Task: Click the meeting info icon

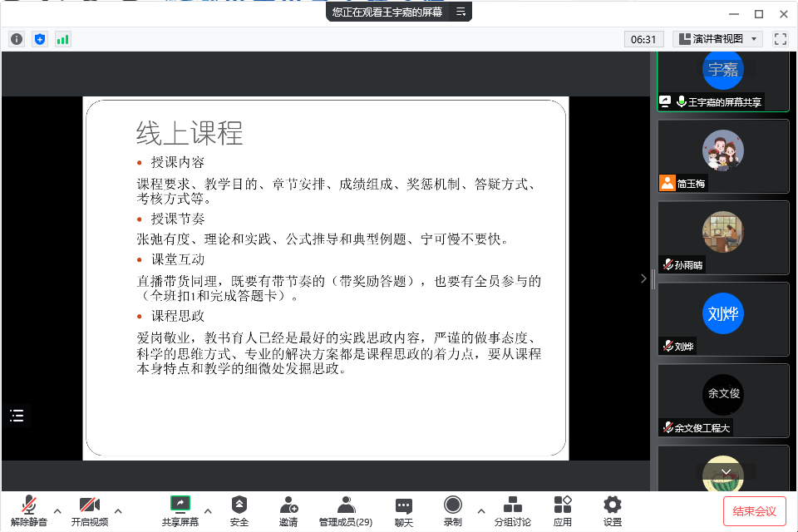Action: click(17, 39)
